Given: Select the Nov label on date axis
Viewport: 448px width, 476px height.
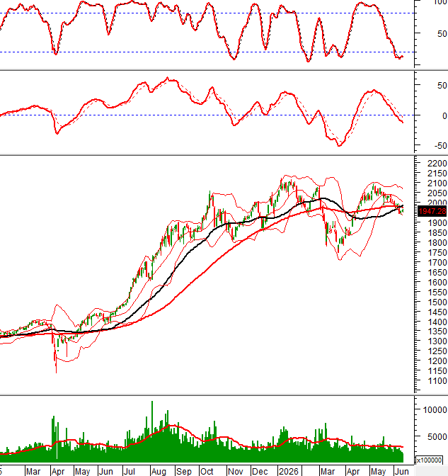Looking at the screenshot, I should point(236,472).
